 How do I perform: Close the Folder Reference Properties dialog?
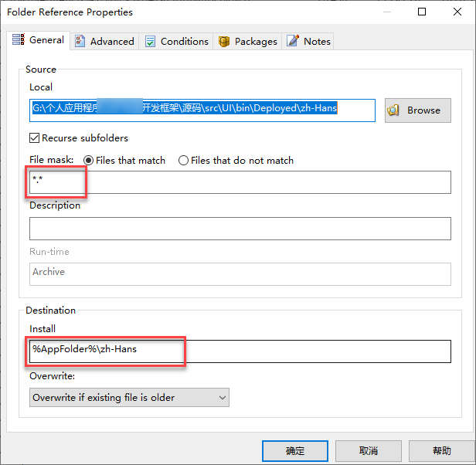tap(457, 12)
